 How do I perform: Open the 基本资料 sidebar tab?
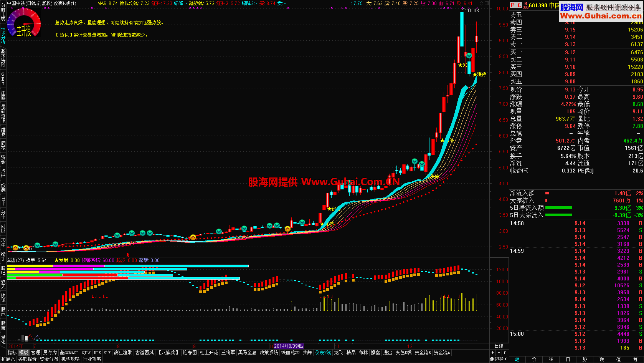pyautogui.click(x=3, y=58)
